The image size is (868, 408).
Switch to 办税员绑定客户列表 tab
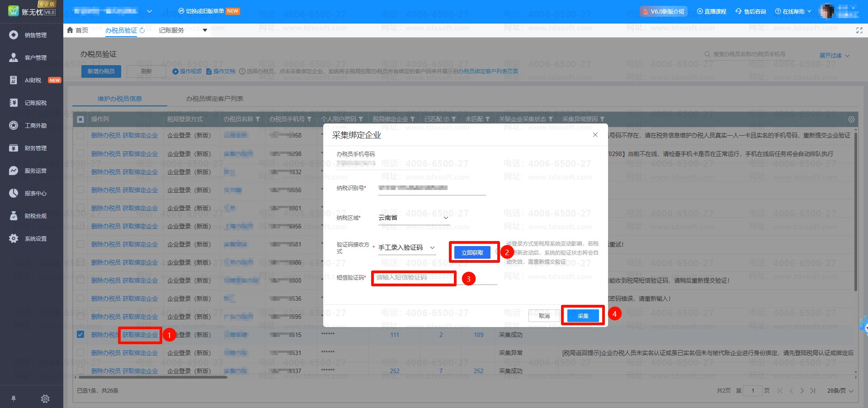coord(215,99)
